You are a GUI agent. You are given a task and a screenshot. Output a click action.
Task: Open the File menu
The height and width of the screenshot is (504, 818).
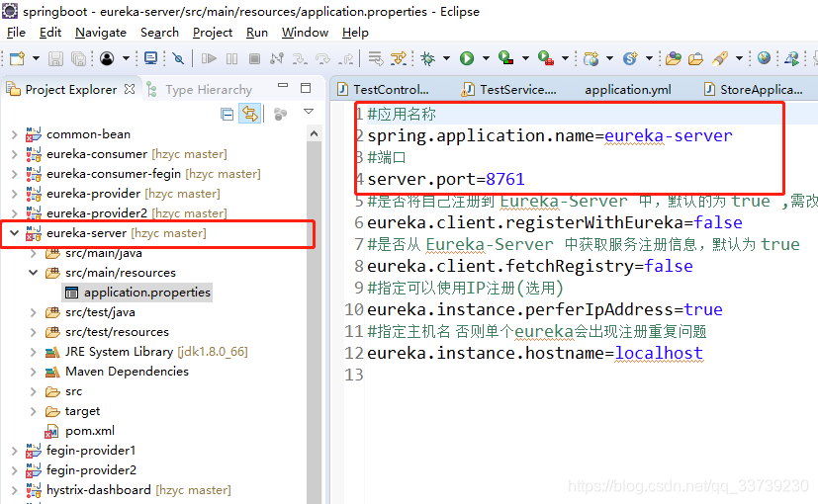(16, 33)
